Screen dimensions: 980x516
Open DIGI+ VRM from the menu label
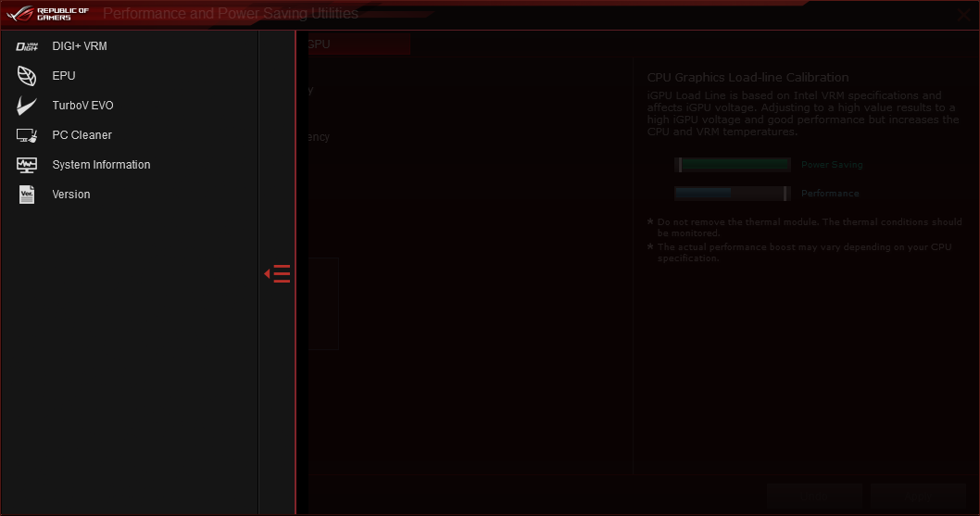coord(80,46)
